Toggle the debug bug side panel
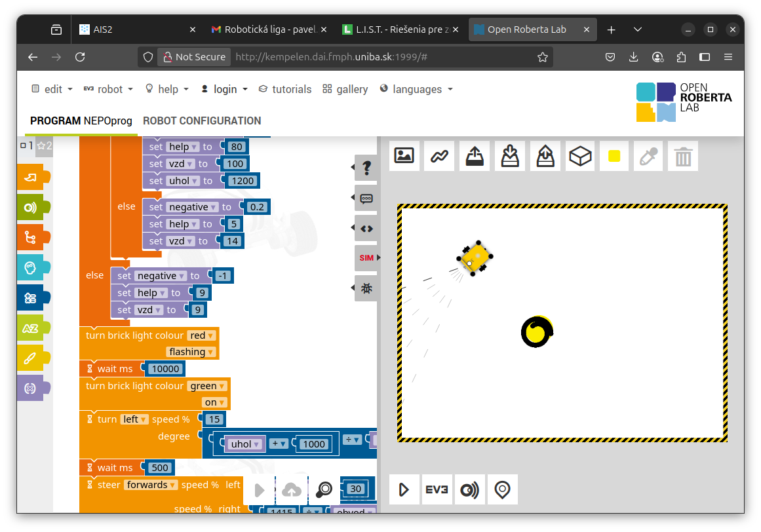This screenshot has height=532, width=761. click(x=366, y=288)
